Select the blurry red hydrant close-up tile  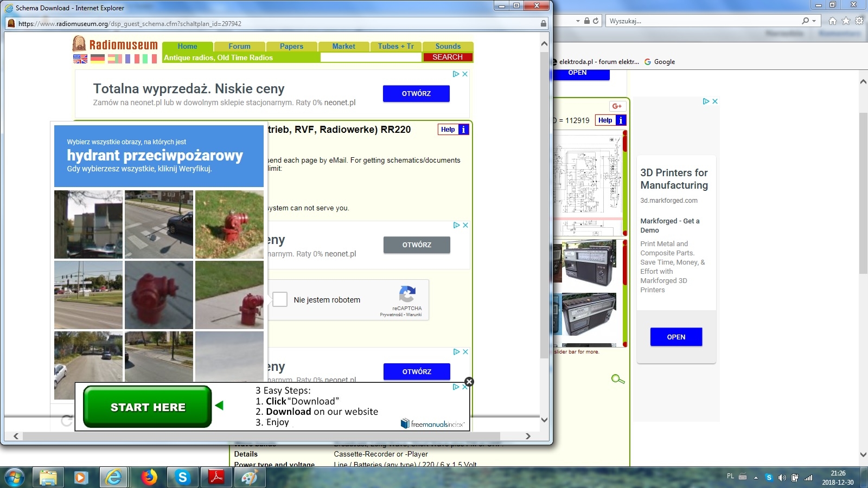click(x=159, y=295)
